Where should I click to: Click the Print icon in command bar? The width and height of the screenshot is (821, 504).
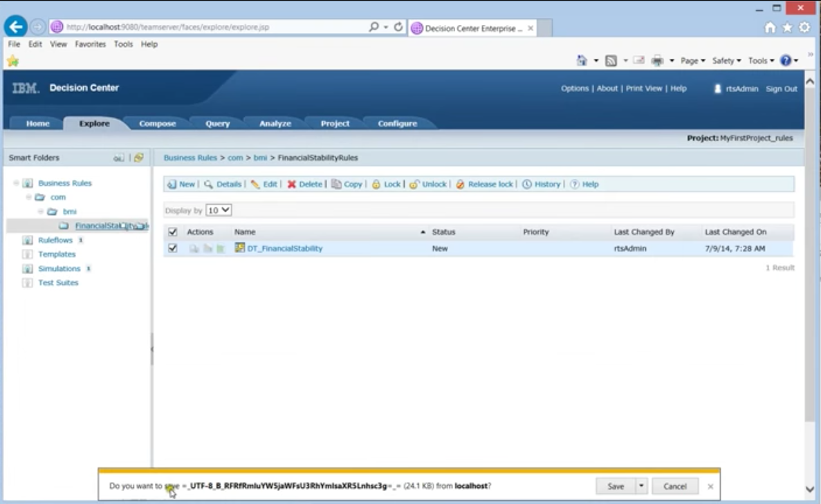657,61
